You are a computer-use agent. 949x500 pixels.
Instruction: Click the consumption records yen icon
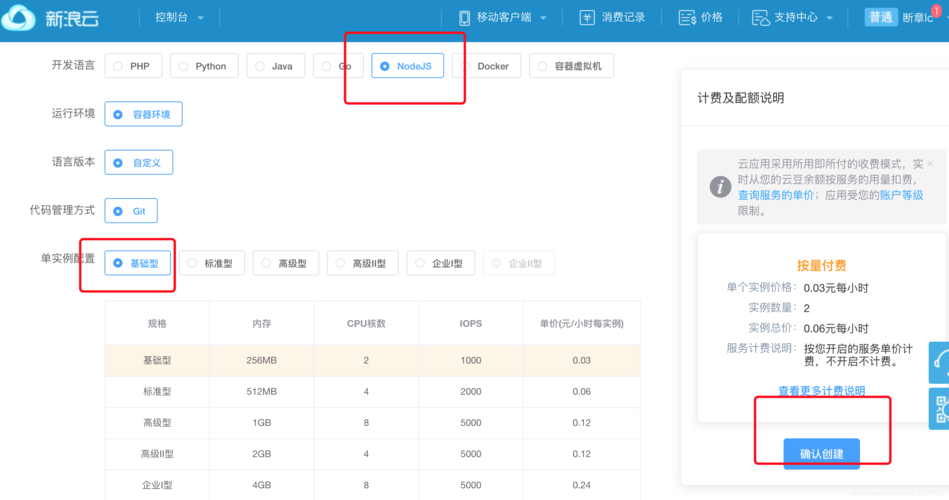586,18
